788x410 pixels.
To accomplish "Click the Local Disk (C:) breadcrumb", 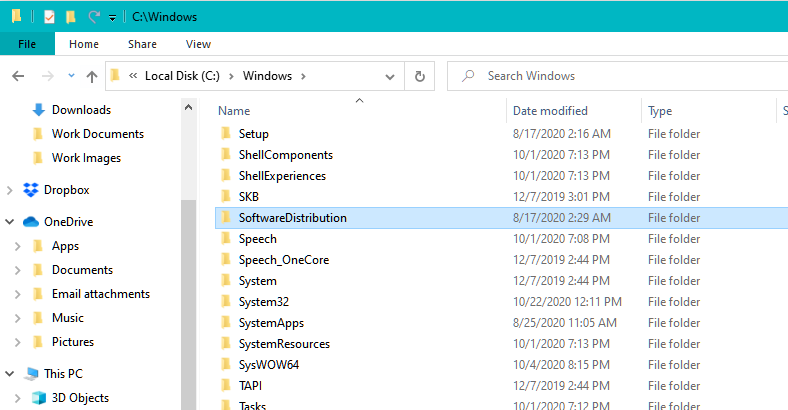I will 182,76.
